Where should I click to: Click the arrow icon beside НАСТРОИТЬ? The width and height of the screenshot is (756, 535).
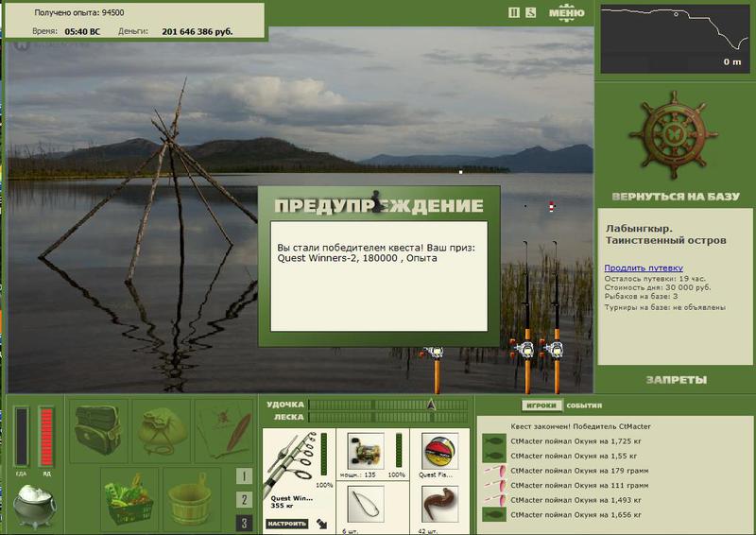(x=321, y=524)
